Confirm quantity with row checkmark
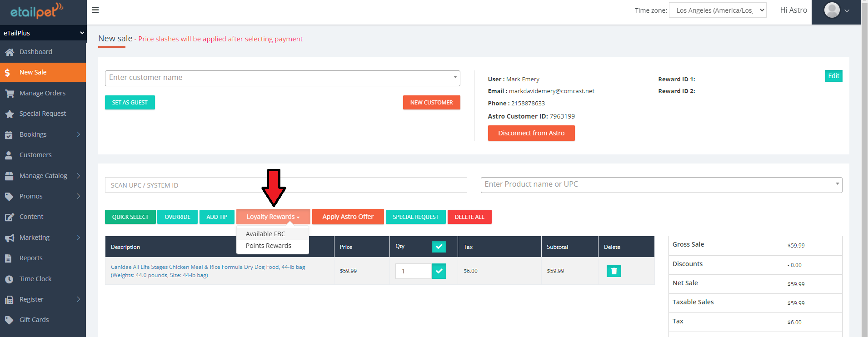Screen dimensions: 868x337 coord(439,271)
